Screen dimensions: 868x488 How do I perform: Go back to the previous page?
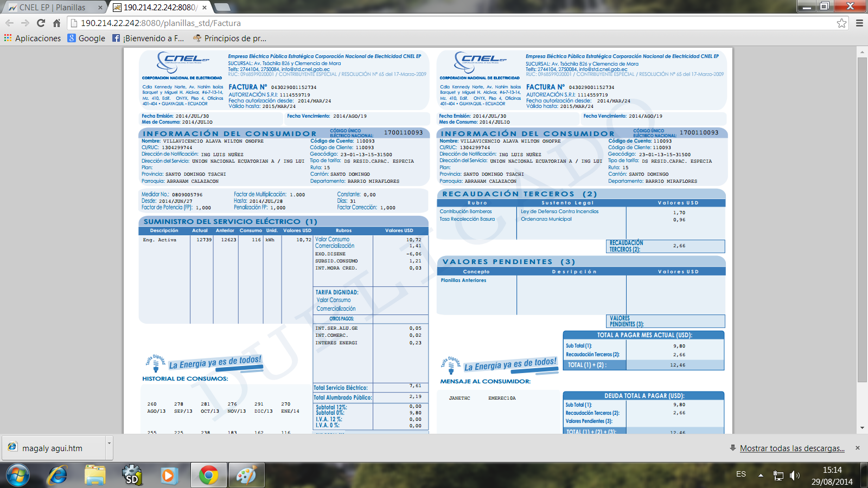pos(9,23)
